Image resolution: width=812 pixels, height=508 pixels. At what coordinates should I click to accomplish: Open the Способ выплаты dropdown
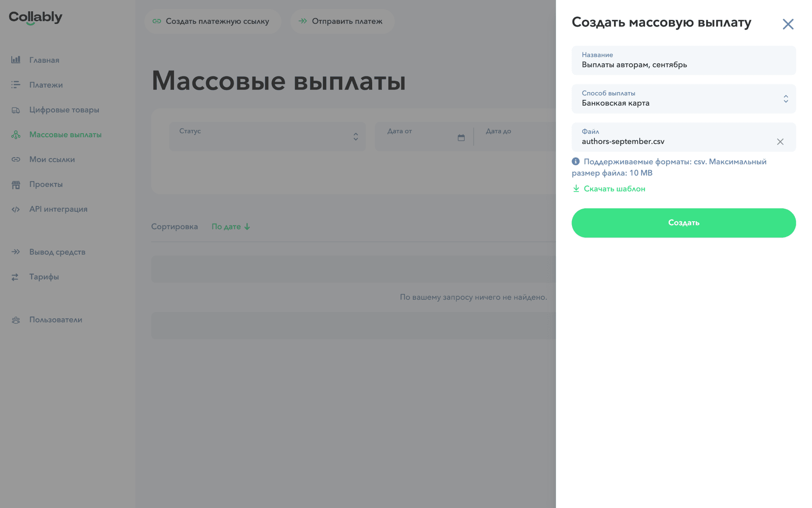(x=683, y=98)
